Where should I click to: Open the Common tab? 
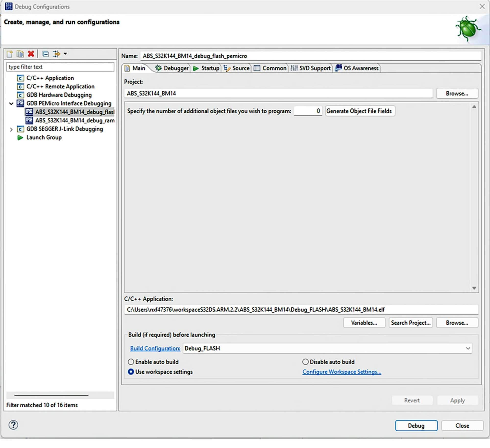click(270, 68)
